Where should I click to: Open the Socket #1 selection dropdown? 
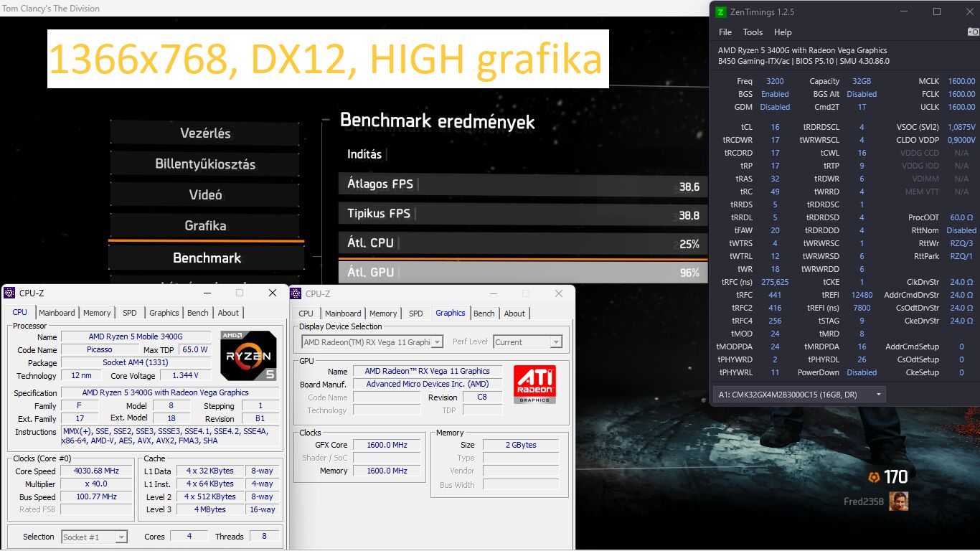(x=94, y=537)
